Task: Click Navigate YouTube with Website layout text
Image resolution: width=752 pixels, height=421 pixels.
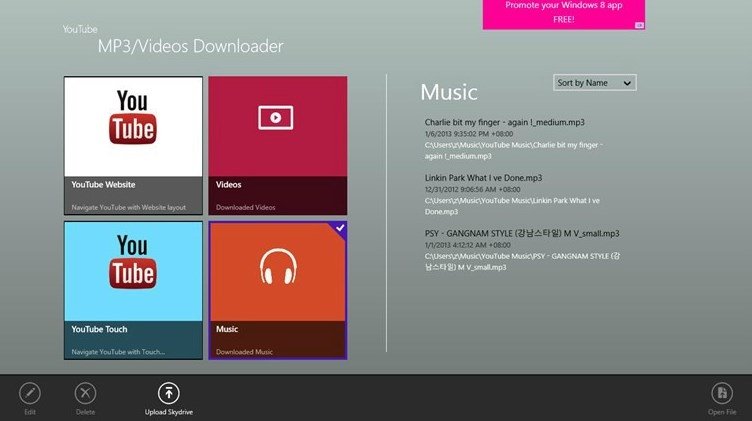Action: pyautogui.click(x=129, y=208)
